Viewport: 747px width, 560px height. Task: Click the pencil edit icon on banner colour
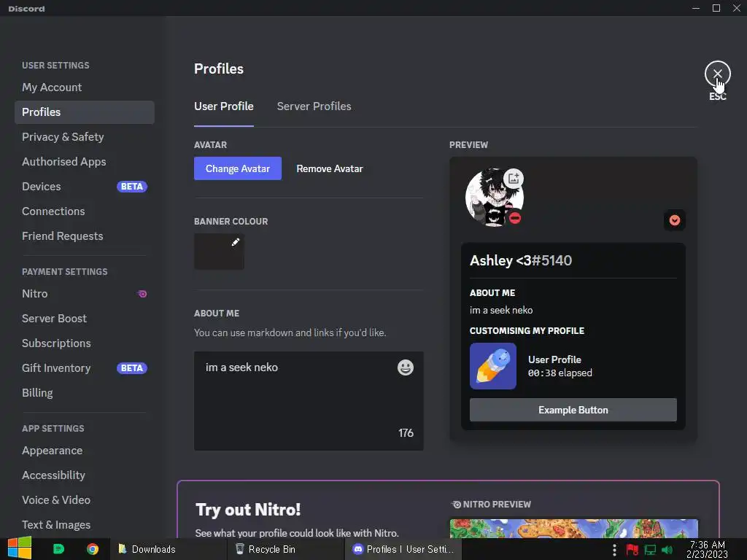pos(236,242)
